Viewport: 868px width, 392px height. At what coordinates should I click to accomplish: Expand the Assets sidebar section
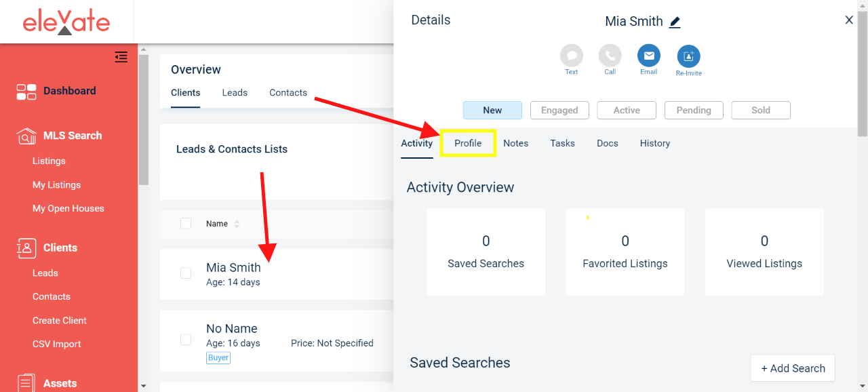(60, 383)
